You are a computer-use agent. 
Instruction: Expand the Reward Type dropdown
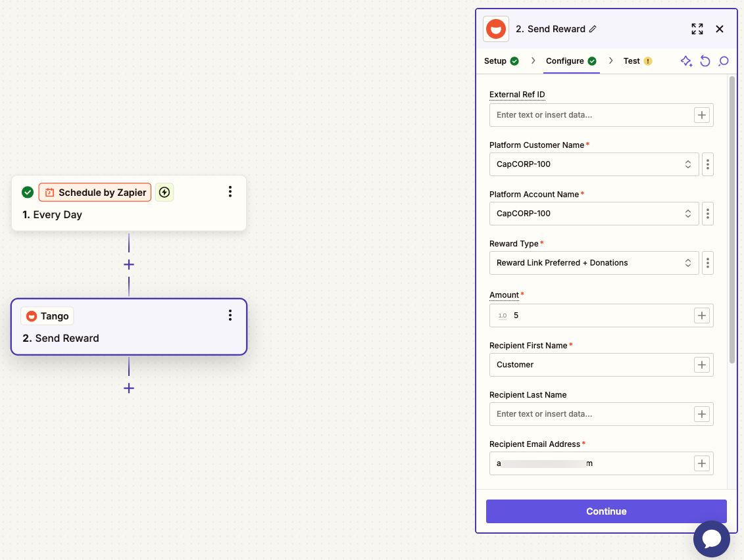click(594, 263)
